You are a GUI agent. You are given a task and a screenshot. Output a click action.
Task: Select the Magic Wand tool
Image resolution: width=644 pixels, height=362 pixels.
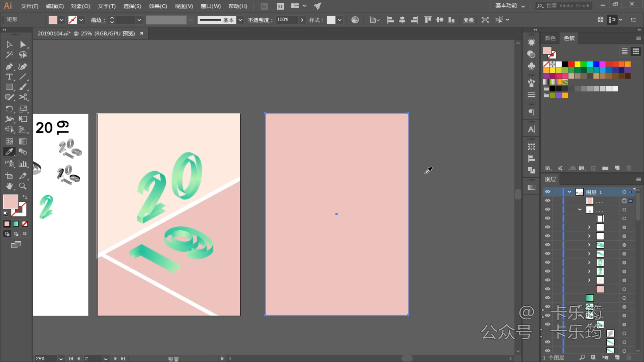9,55
